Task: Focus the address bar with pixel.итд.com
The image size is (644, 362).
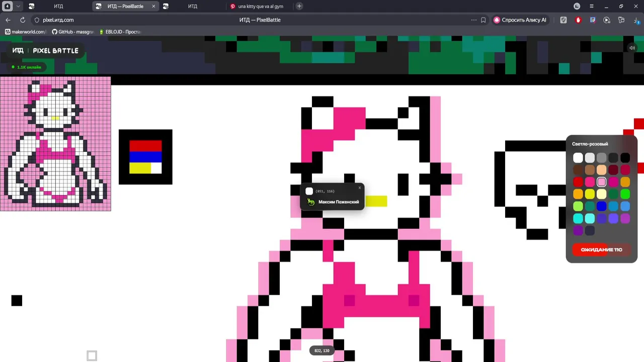Action: [58, 20]
